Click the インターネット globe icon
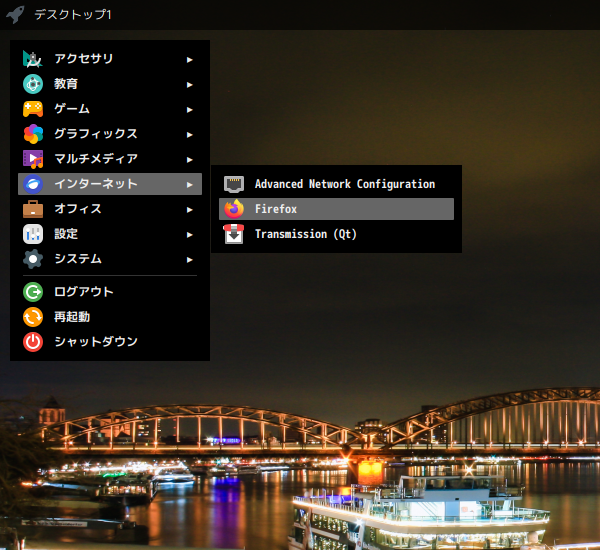The image size is (600, 550). [33, 184]
